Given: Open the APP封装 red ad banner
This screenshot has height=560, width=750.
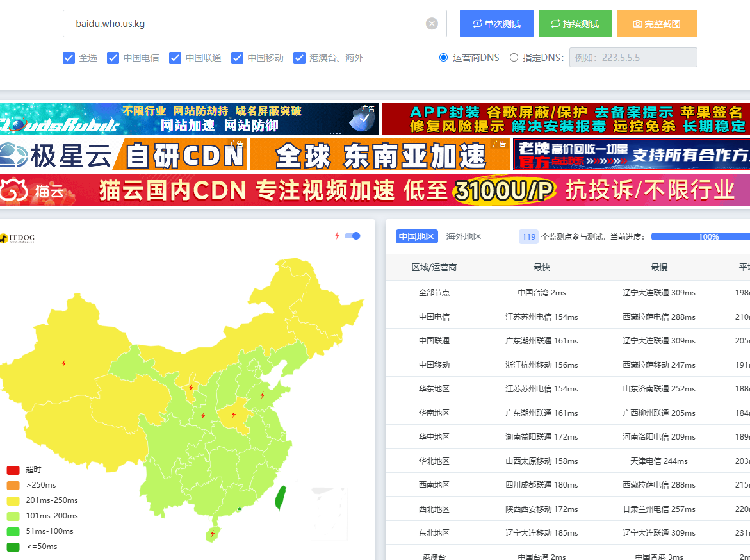Looking at the screenshot, I should 566,119.
